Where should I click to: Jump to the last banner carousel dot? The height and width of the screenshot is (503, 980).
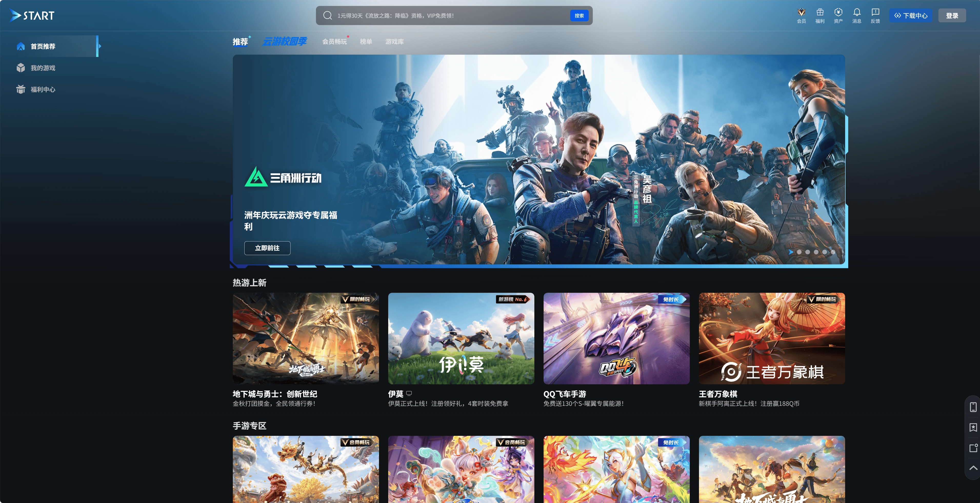pyautogui.click(x=833, y=252)
